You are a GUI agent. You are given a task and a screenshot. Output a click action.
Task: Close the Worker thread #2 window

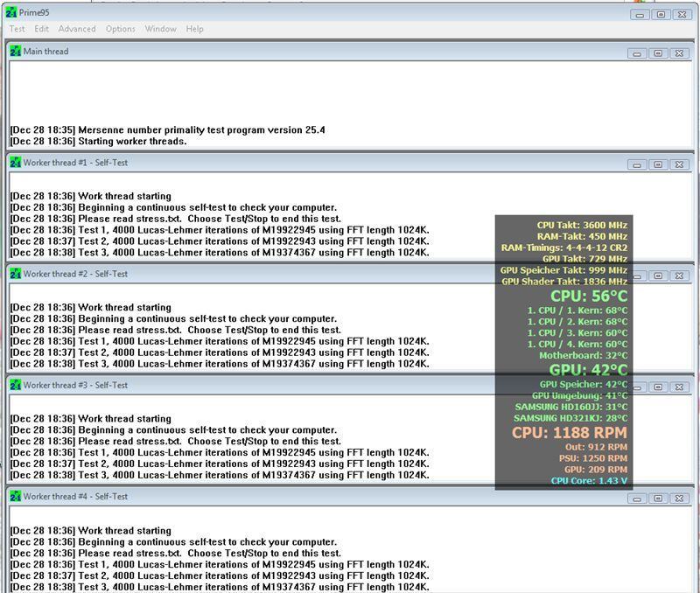coord(680,276)
